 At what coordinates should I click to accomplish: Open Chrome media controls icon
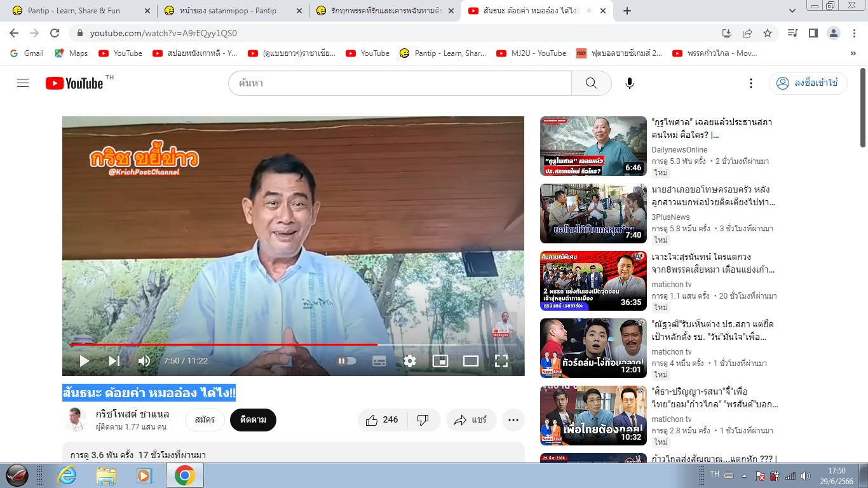(792, 33)
